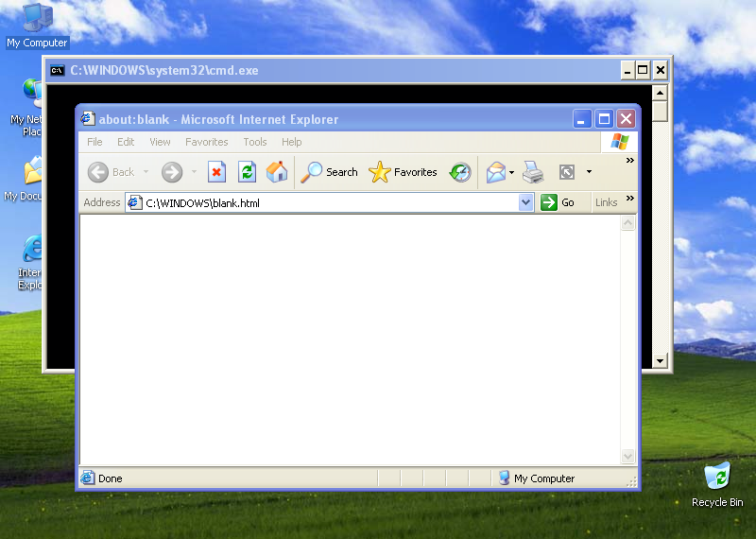Click cmd.exe scrollbar up arrow
756x539 pixels.
[660, 92]
